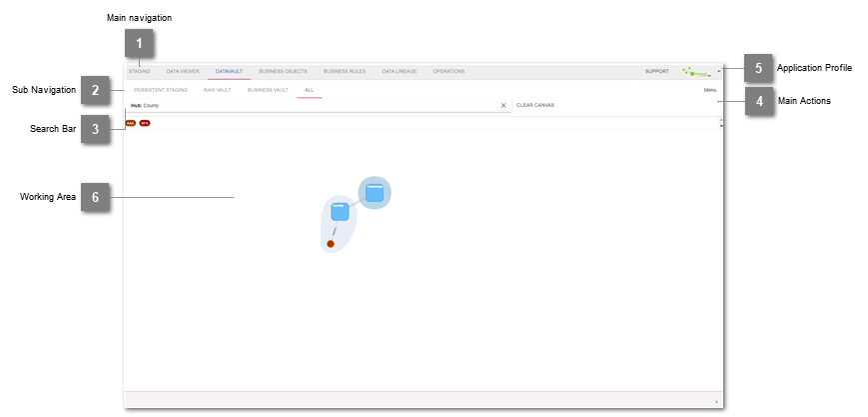The width and height of the screenshot is (868, 417).
Task: Click the orange satellite circle node
Action: click(x=330, y=243)
